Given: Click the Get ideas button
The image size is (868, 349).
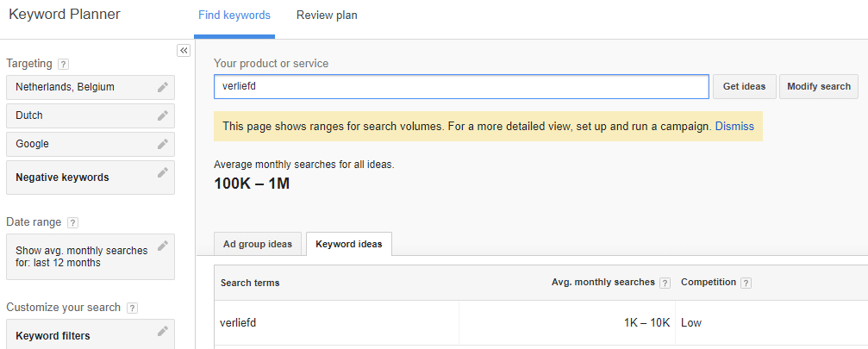Looking at the screenshot, I should [744, 87].
